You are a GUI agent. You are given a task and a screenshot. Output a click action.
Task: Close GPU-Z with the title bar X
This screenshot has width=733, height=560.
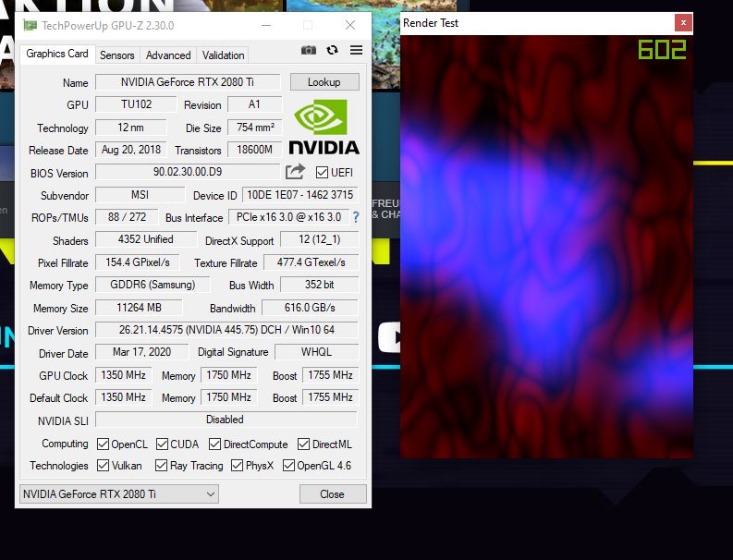tap(350, 25)
